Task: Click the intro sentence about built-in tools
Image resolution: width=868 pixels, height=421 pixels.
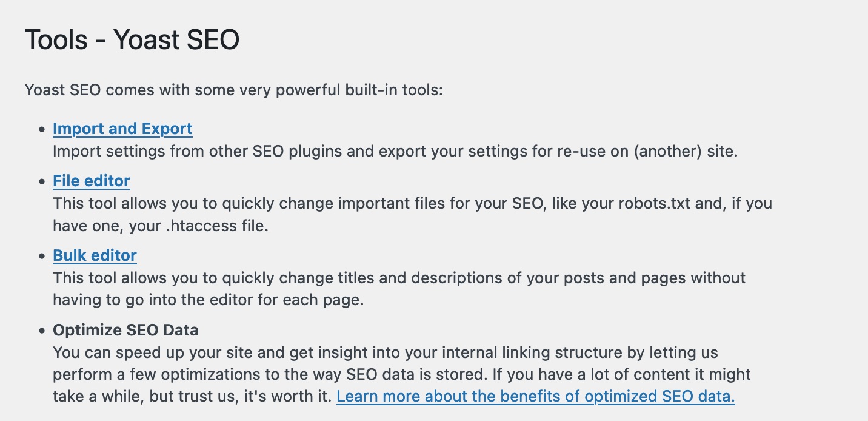Action: click(x=234, y=91)
